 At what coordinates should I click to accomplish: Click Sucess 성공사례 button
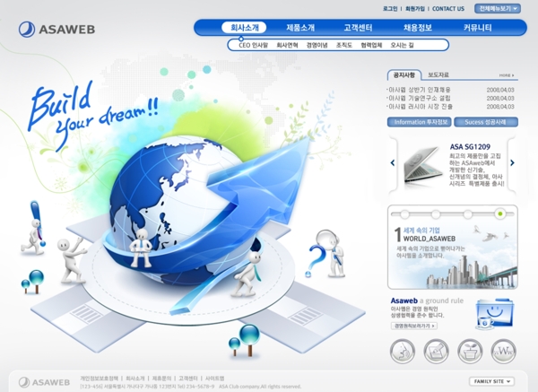click(486, 122)
